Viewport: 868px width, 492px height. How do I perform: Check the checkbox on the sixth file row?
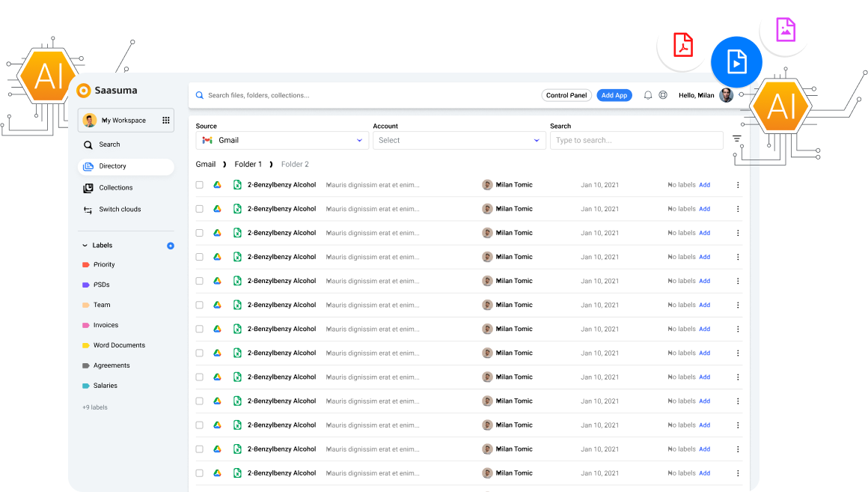coord(200,305)
